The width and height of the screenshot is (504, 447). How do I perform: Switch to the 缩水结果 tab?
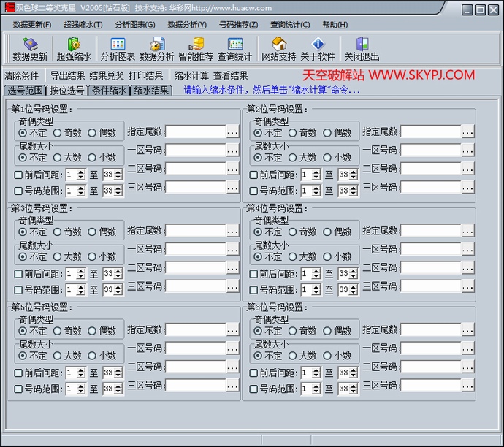point(151,91)
